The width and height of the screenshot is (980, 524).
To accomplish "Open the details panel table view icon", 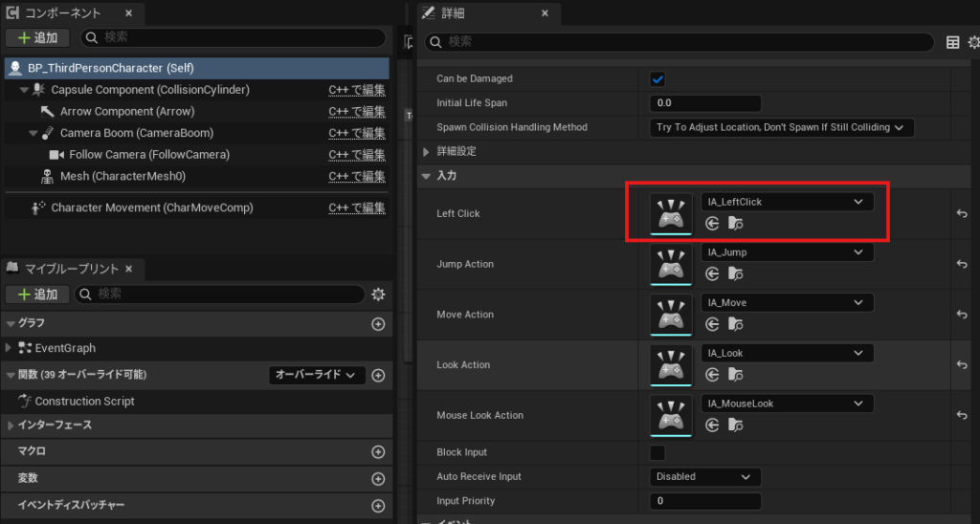I will point(952,42).
